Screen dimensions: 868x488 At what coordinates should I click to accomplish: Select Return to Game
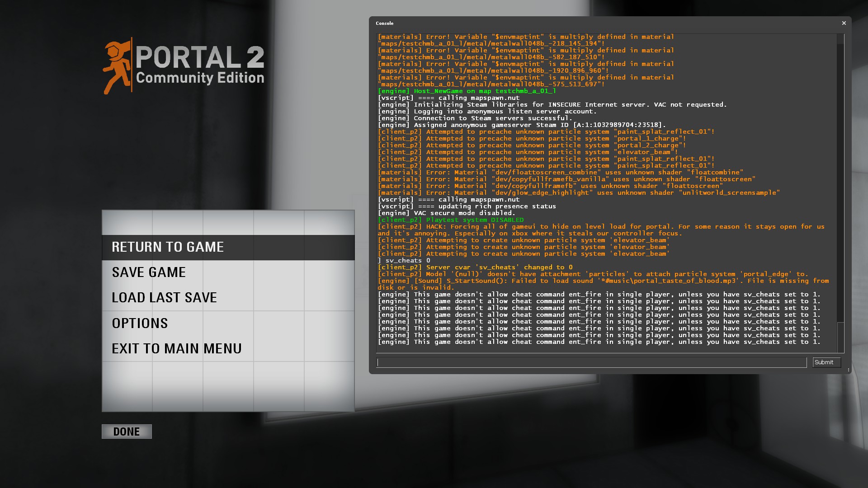click(x=167, y=247)
